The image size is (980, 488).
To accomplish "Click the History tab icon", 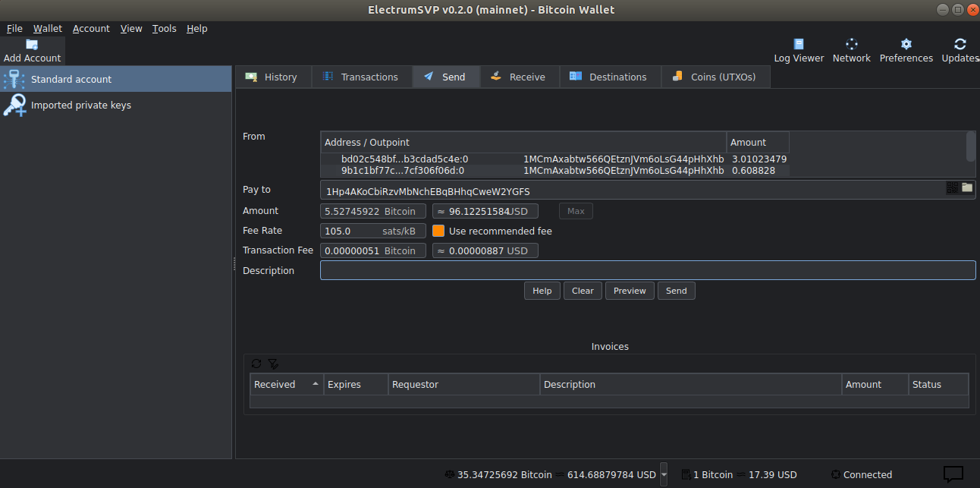I will pos(251,77).
